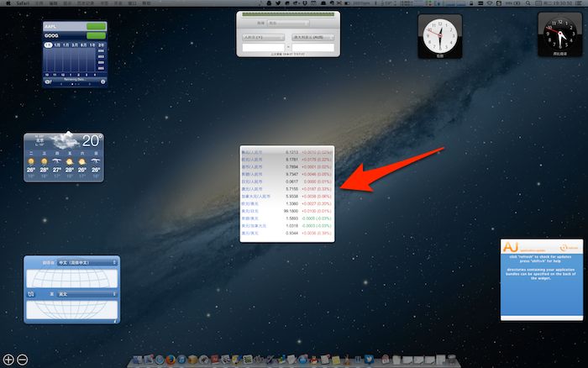Open the Safari menu in menu bar

point(24,4)
